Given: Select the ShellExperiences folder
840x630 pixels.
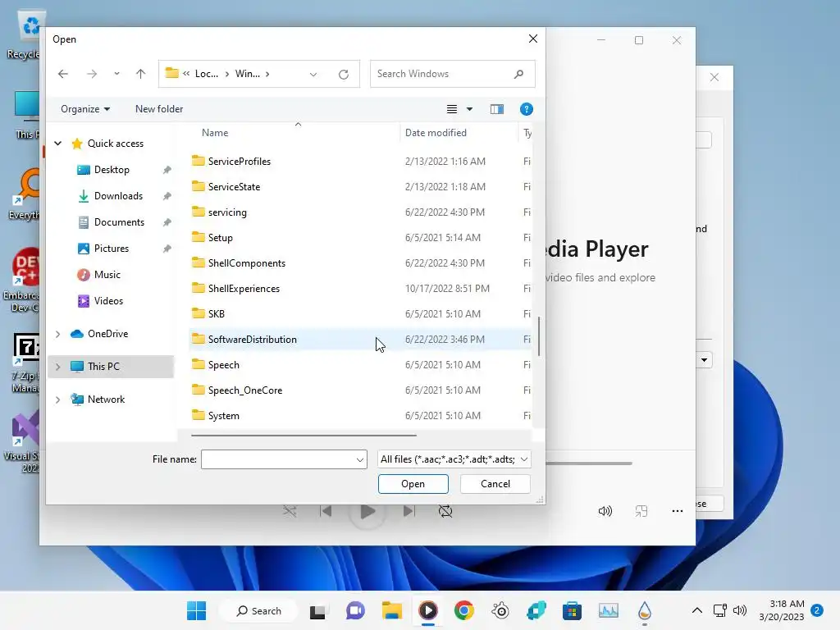Looking at the screenshot, I should point(244,289).
